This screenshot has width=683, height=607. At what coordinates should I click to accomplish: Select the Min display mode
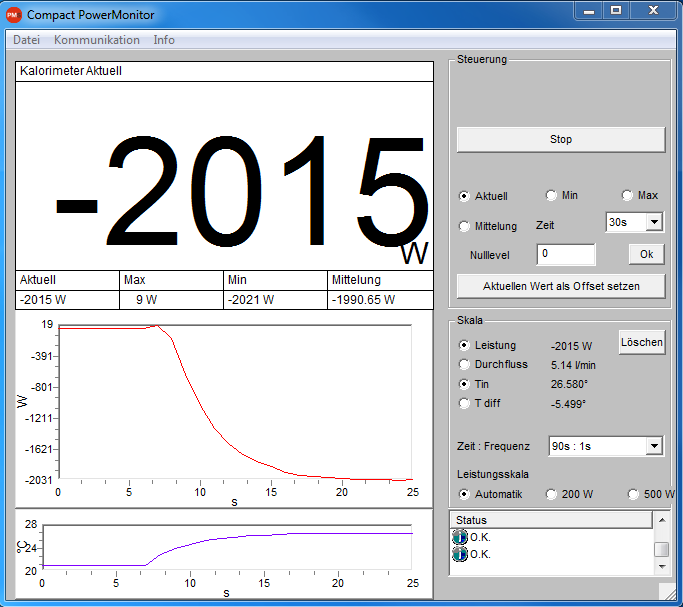(x=551, y=195)
